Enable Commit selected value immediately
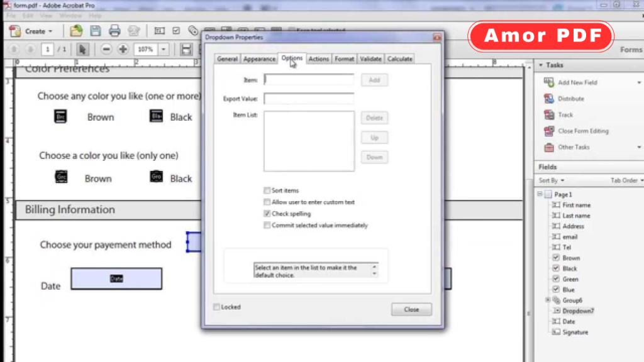644x362 pixels. pyautogui.click(x=267, y=225)
